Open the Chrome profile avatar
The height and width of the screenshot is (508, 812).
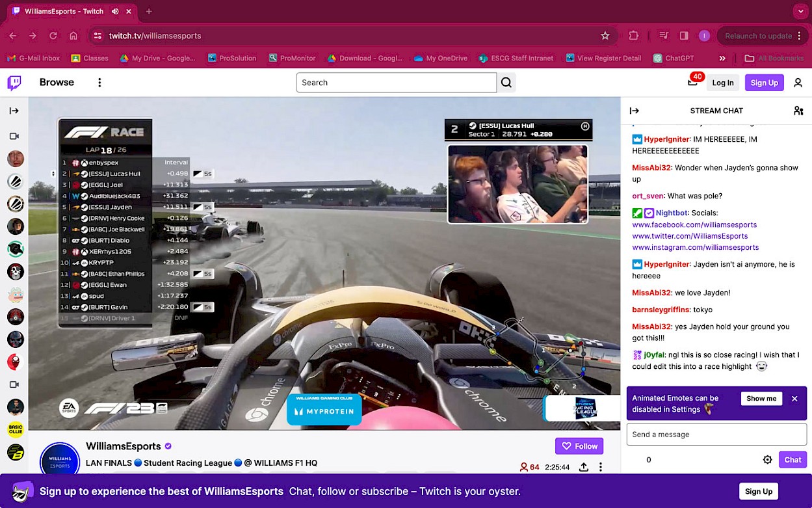(x=704, y=36)
